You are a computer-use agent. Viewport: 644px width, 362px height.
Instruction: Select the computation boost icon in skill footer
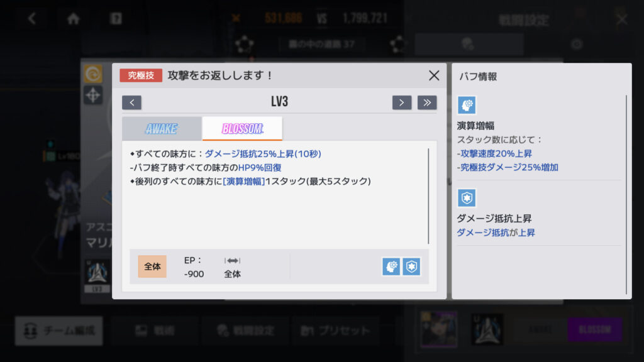click(391, 266)
